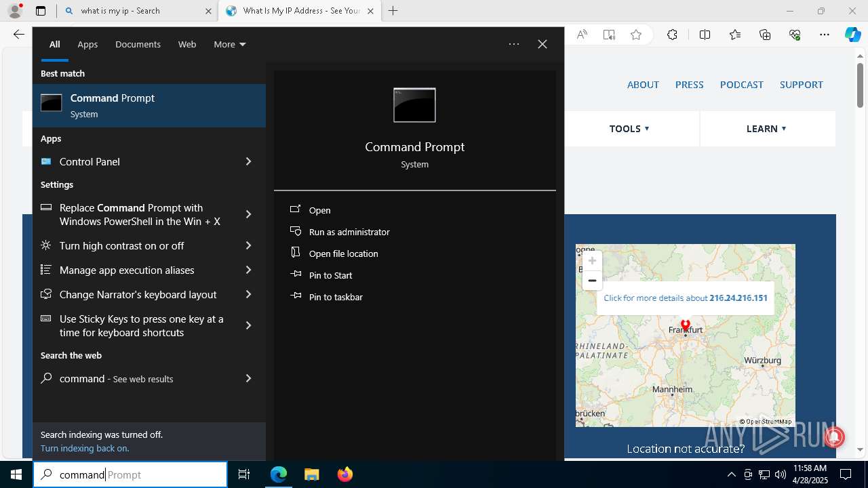Screen dimensions: 868x488
Task: Switch to the Web search tab
Action: pos(187,44)
